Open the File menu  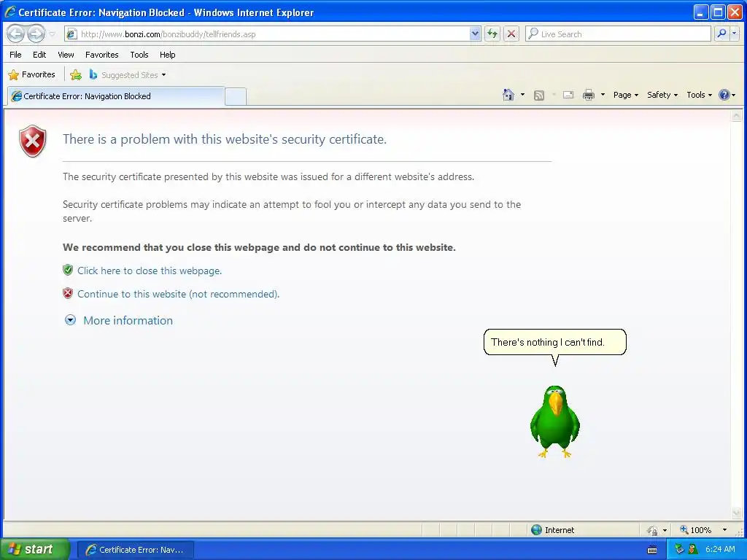click(x=15, y=55)
